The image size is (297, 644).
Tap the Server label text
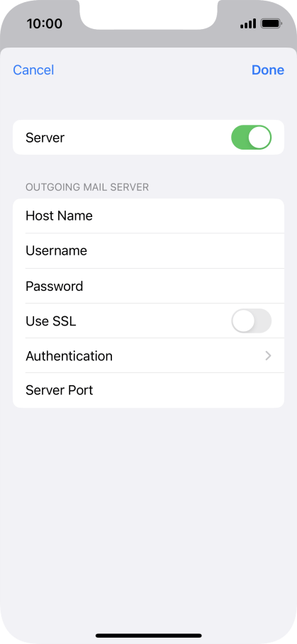(45, 138)
